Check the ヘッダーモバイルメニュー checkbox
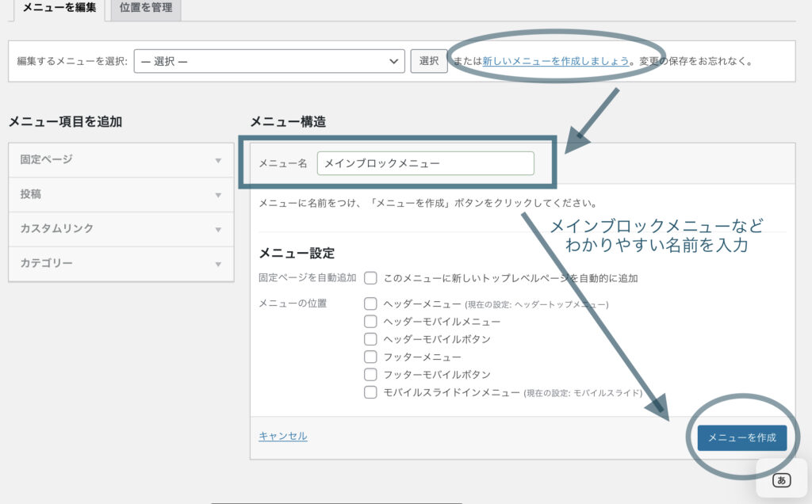Image resolution: width=812 pixels, height=504 pixels. tap(370, 322)
